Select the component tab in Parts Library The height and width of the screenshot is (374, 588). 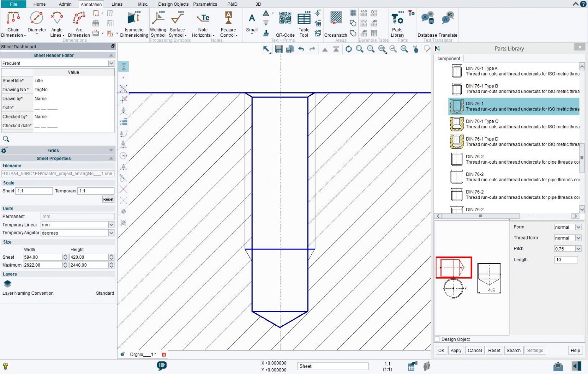click(448, 58)
